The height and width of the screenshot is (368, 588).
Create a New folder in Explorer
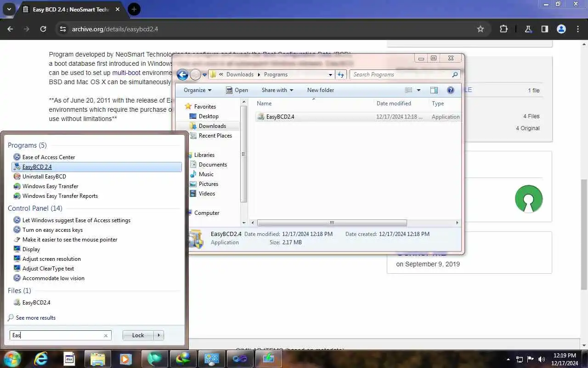pos(321,90)
